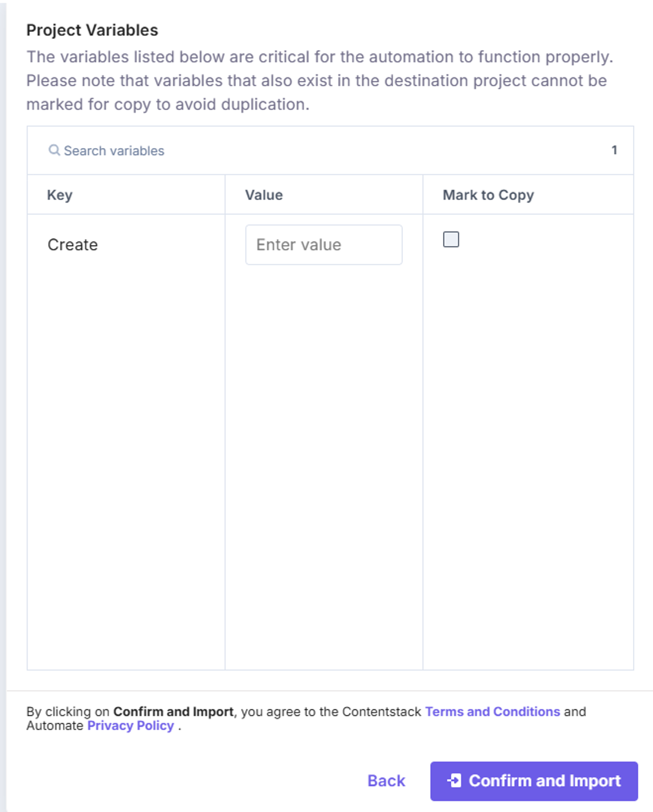
Task: Click the Confirm and Import button
Action: 534,781
